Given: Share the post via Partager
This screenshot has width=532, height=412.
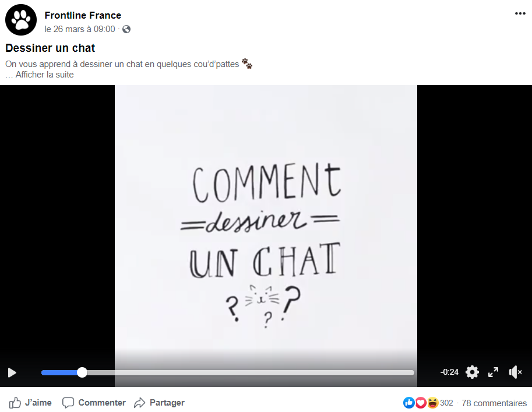Looking at the screenshot, I should click(159, 403).
